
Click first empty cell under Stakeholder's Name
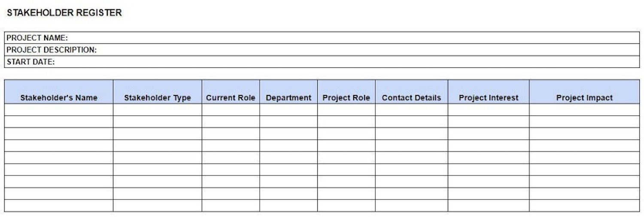point(59,110)
